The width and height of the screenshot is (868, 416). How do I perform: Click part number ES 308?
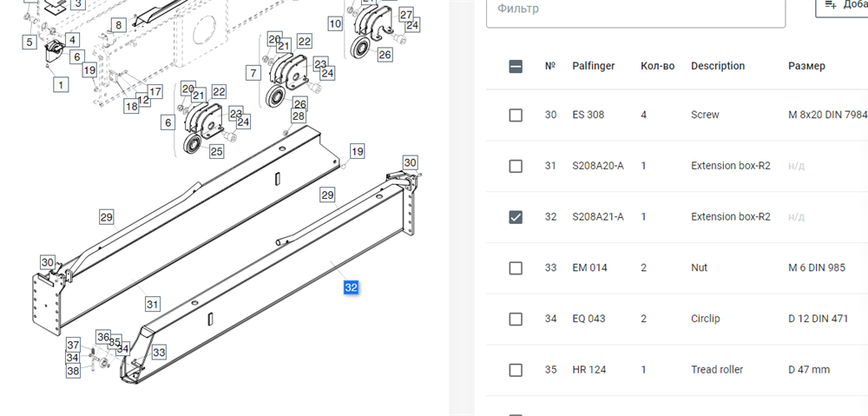point(589,115)
